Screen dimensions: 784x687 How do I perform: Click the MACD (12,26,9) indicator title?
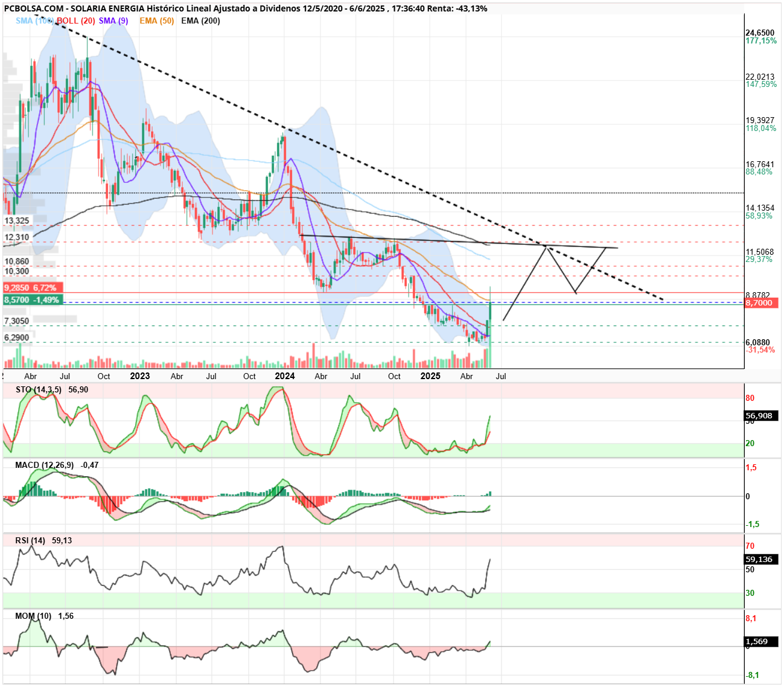pos(45,465)
